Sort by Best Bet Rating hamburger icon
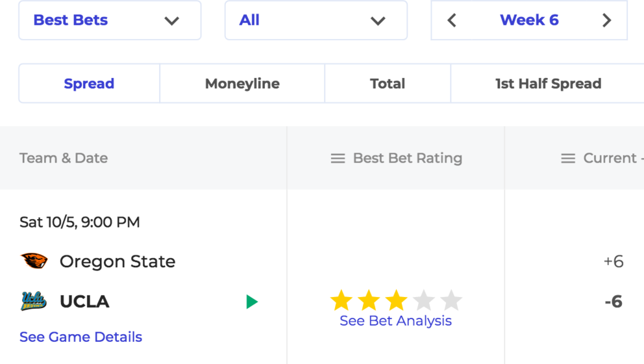This screenshot has height=364, width=644. (338, 159)
